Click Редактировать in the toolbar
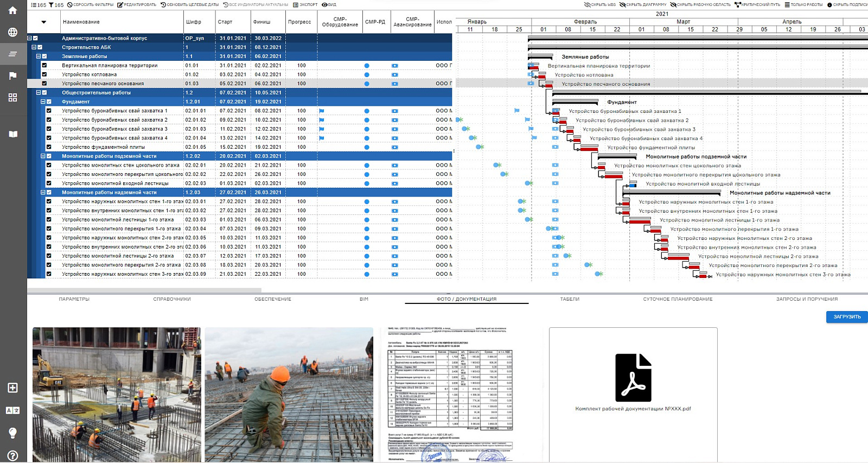The image size is (868, 463). click(137, 5)
